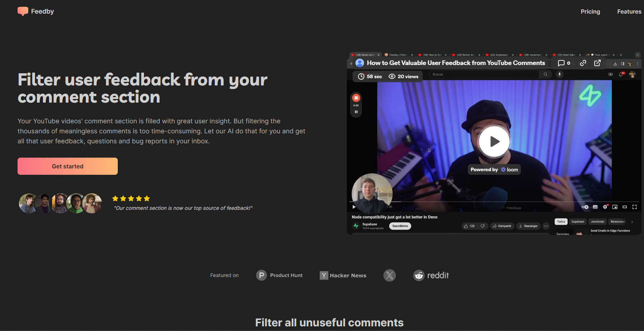
Task: Copy the video link via chain icon
Action: tap(583, 63)
